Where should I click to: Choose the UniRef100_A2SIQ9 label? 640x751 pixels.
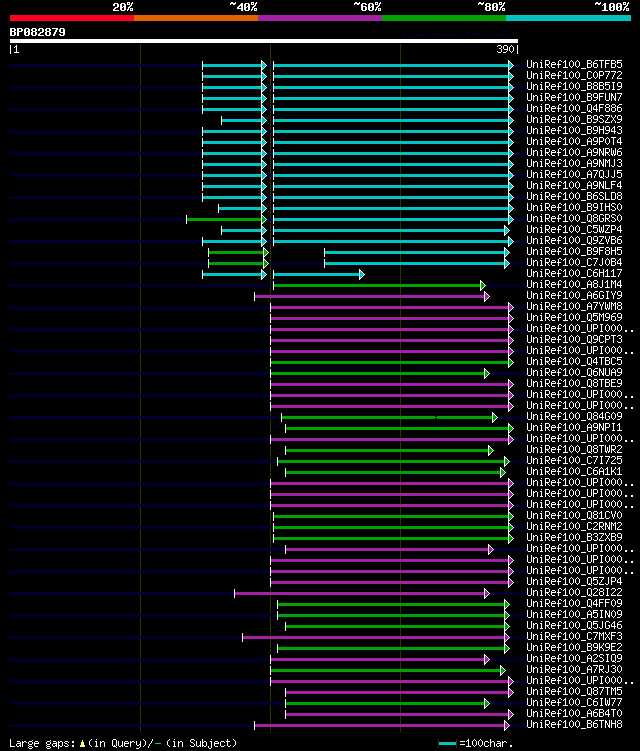[x=574, y=660]
